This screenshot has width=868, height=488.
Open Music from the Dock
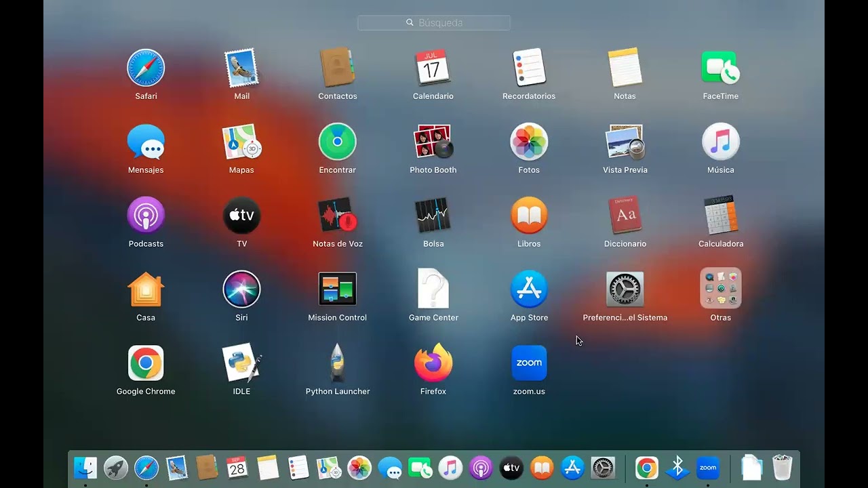pyautogui.click(x=450, y=468)
